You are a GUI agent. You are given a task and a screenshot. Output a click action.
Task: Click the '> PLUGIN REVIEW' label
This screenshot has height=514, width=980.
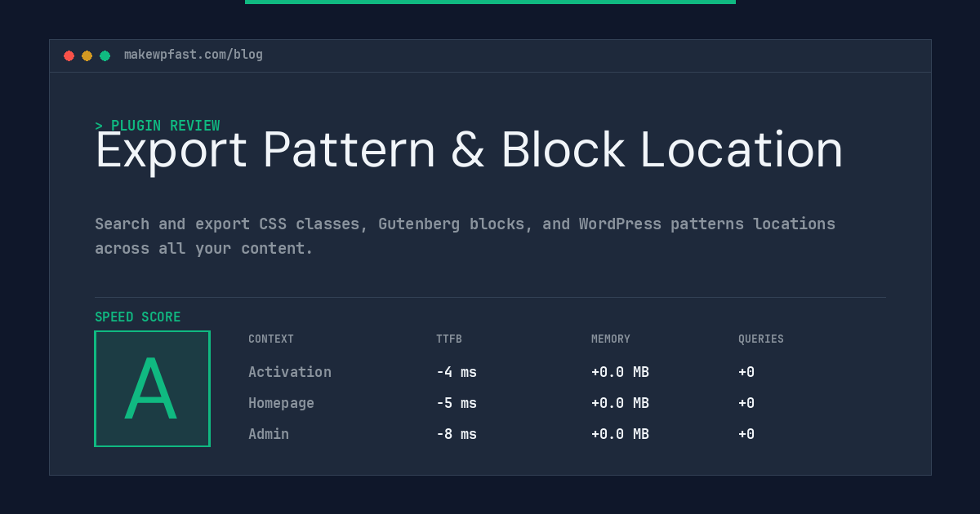tap(158, 126)
